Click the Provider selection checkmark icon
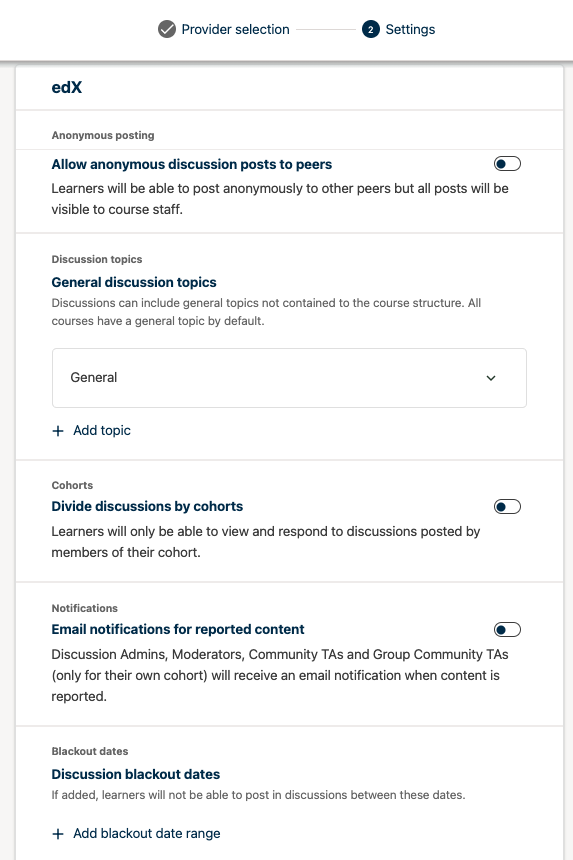Viewport: 573px width, 860px height. tap(167, 29)
